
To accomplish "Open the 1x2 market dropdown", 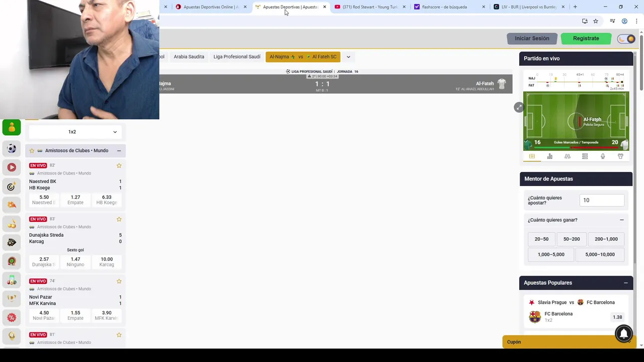I will click(x=75, y=132).
